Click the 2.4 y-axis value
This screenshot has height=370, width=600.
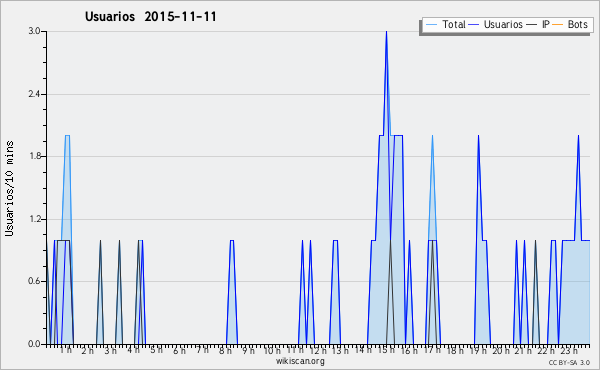[x=34, y=94]
